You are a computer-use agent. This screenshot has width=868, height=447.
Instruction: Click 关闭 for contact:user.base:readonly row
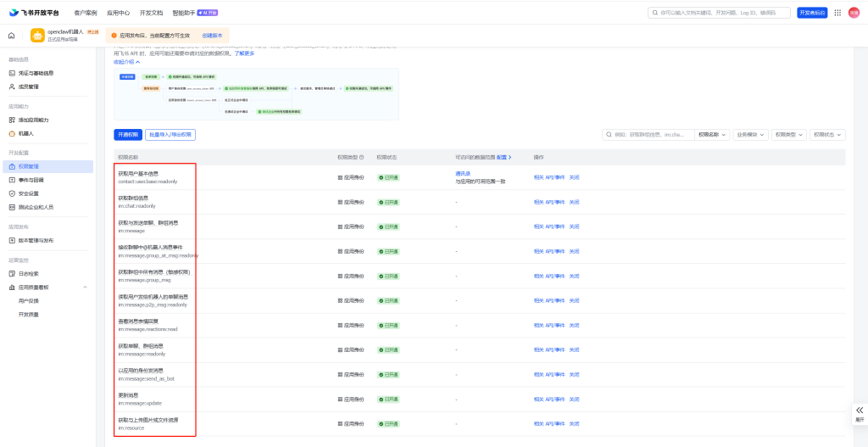[x=574, y=178]
